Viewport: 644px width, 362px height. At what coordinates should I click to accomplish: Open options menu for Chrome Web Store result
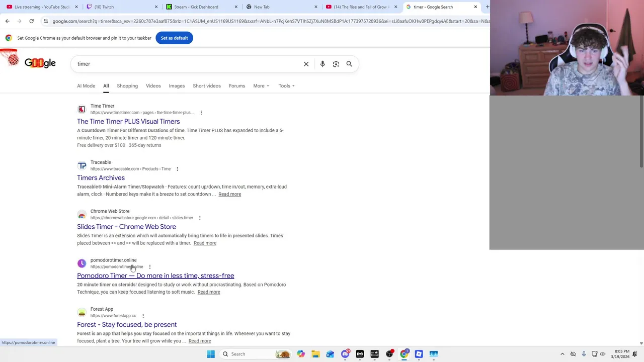click(x=200, y=218)
